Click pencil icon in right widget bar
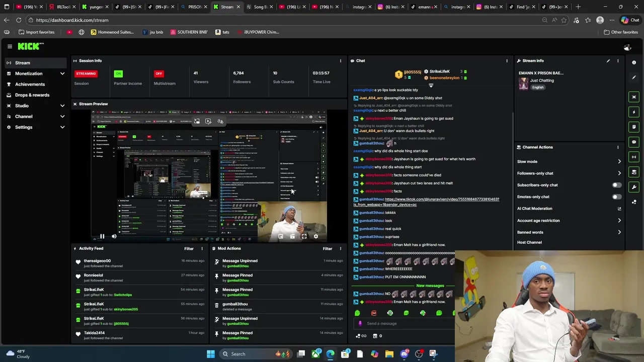This screenshot has width=644, height=362. point(634,77)
